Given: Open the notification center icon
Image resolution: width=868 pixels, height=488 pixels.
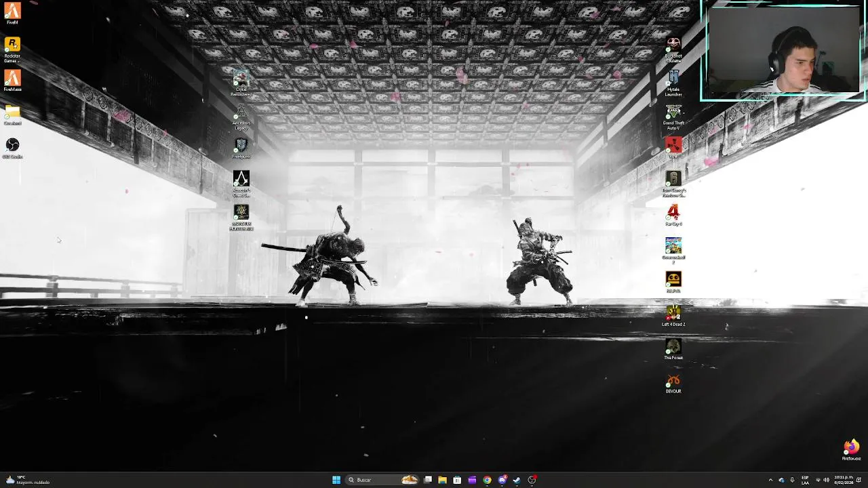Looking at the screenshot, I should tap(859, 480).
